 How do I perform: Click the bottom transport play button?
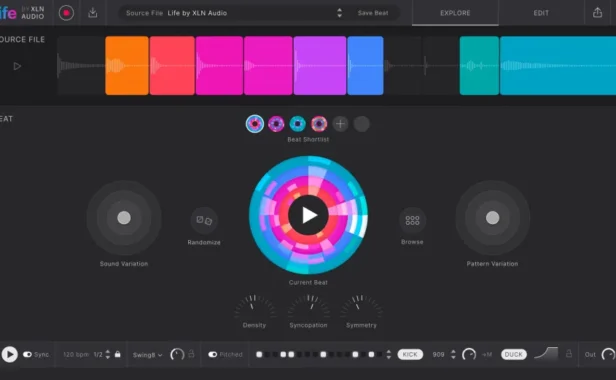[x=10, y=354]
